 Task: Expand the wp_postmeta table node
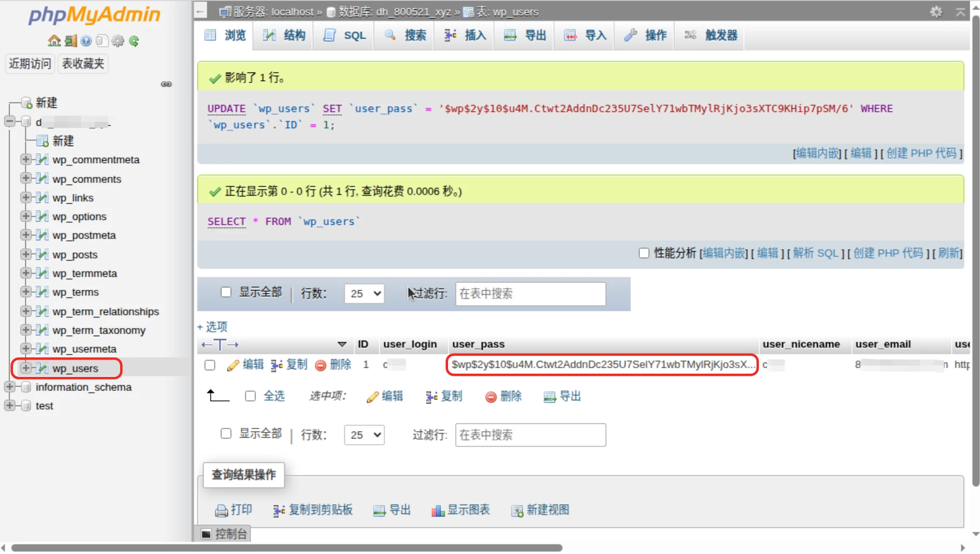pyautogui.click(x=25, y=235)
